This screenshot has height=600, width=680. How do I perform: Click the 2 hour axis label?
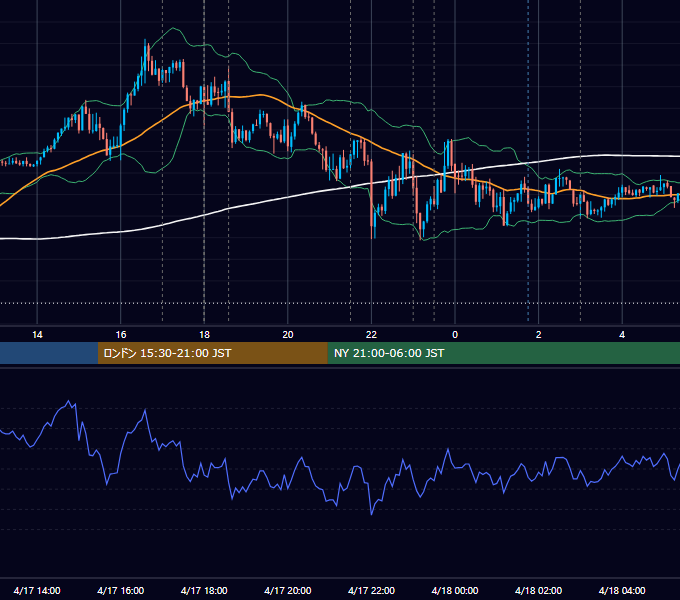point(539,335)
